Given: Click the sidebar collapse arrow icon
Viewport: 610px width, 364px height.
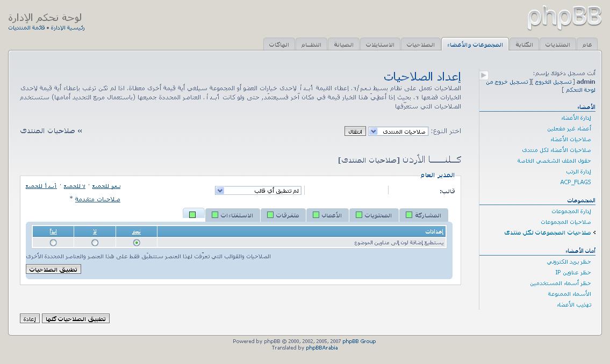Looking at the screenshot, I should pos(484,75).
